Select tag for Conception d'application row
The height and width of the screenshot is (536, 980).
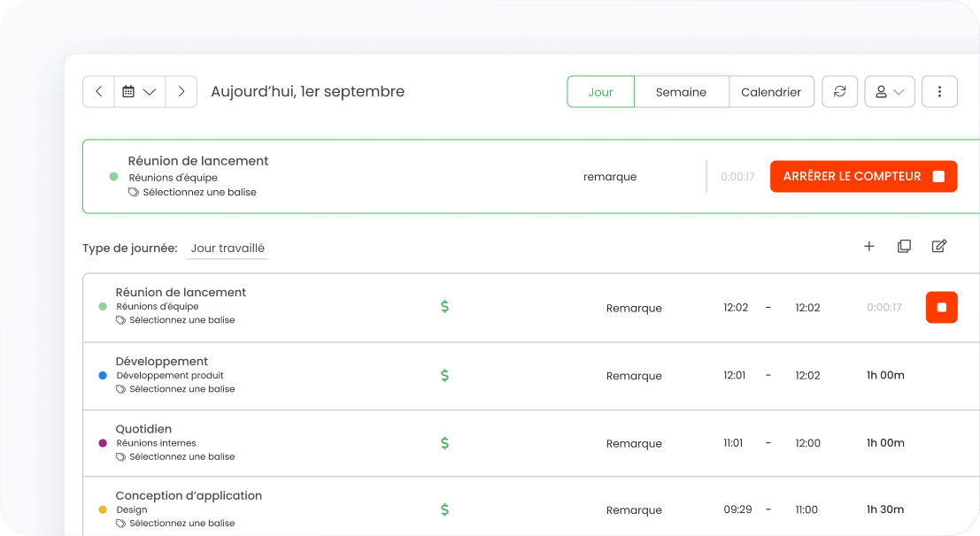click(x=175, y=524)
